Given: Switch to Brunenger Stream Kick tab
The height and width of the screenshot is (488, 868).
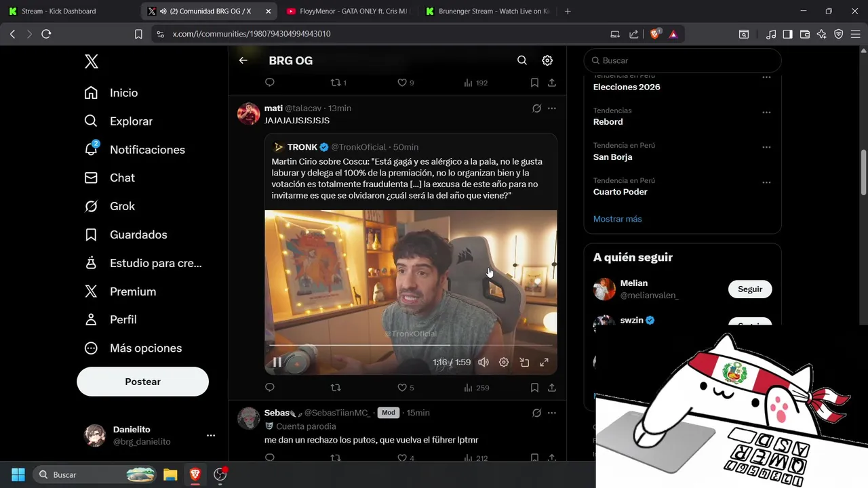Looking at the screenshot, I should point(488,11).
